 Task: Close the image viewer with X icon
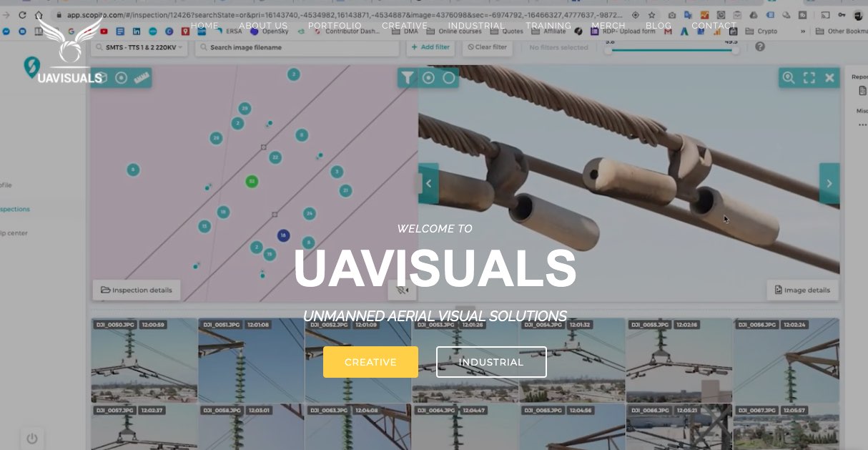tap(829, 77)
